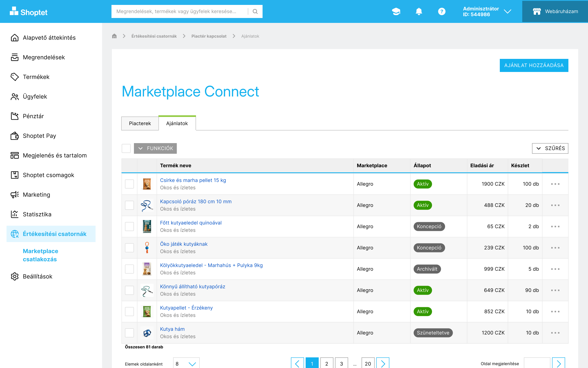The height and width of the screenshot is (368, 588).
Task: Click Ajánlat hozzáadása button
Action: [534, 65]
